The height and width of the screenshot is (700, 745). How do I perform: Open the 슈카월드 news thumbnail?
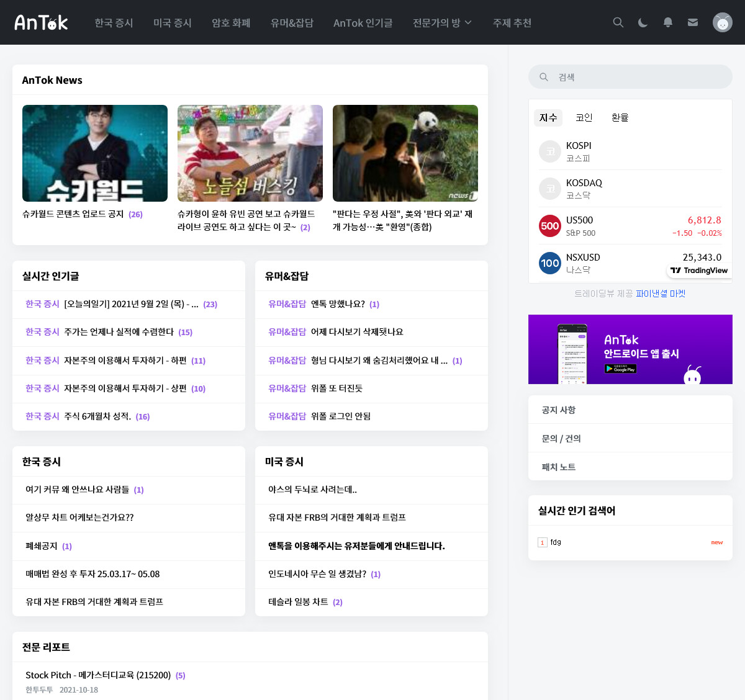[x=95, y=153]
